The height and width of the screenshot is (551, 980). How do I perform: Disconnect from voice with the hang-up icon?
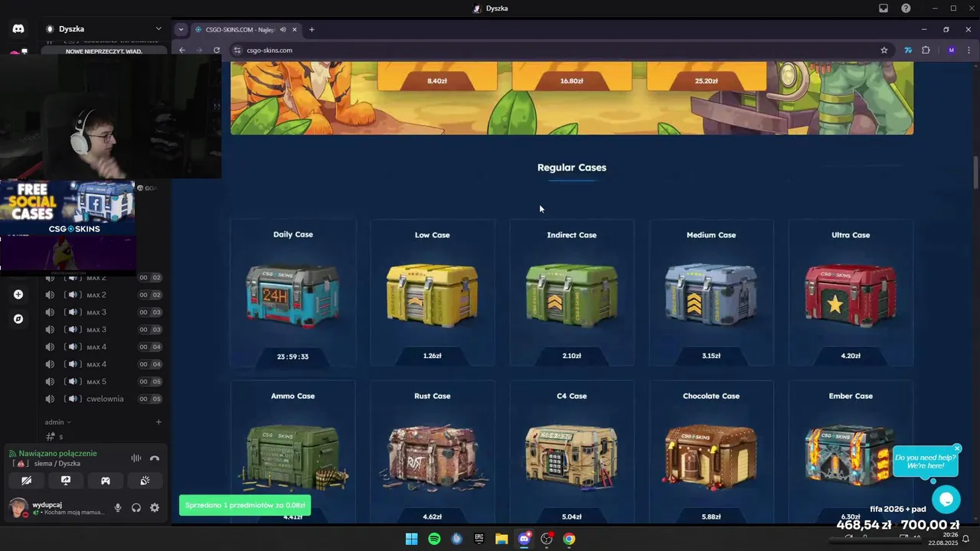tap(155, 458)
